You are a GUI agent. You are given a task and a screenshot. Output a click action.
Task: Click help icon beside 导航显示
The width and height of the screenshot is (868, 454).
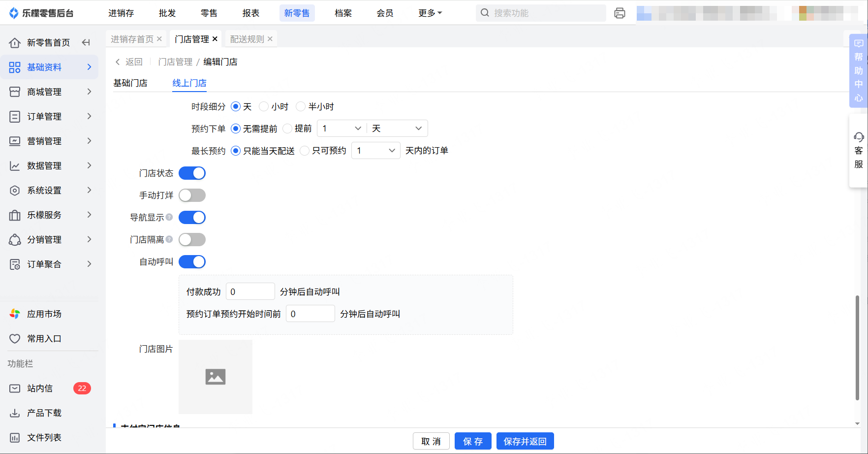click(169, 217)
